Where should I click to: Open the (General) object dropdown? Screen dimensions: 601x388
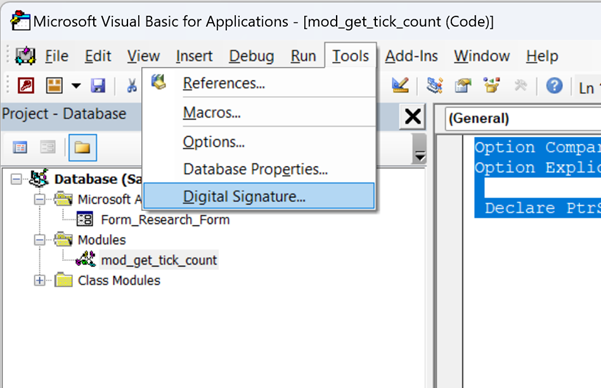523,118
